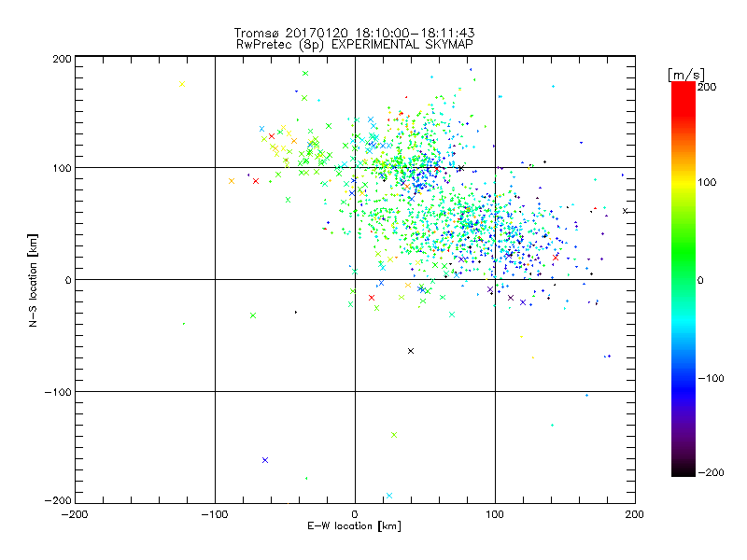Click the 'E-W location [km]' axis label
Viewport: 747px width, 560px height.
click(354, 525)
